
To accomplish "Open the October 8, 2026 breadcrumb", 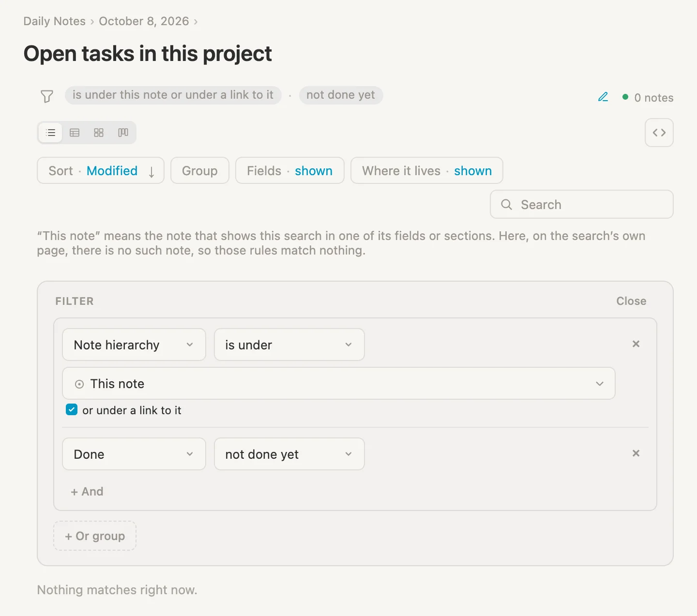I will tap(144, 21).
